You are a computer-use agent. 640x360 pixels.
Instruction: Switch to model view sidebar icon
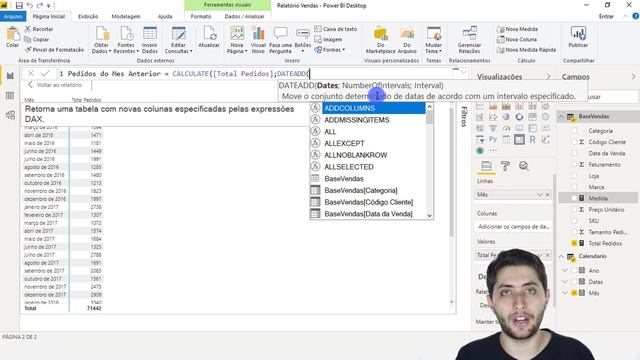pyautogui.click(x=10, y=115)
